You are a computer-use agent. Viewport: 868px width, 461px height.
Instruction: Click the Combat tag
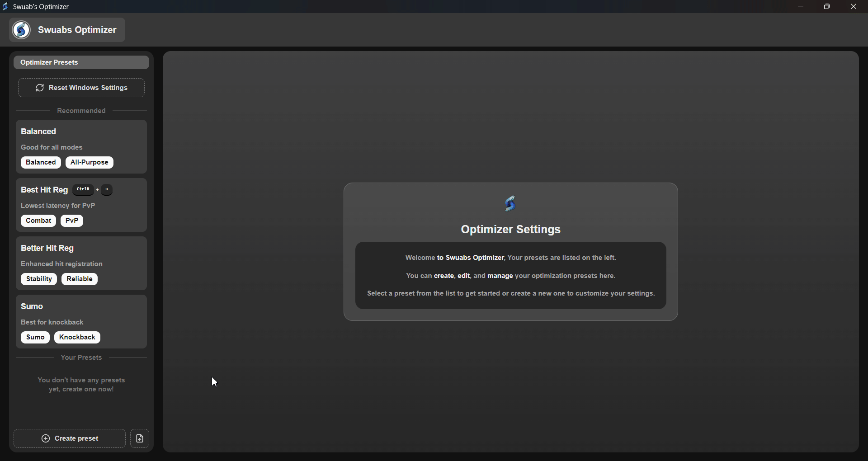pos(38,221)
